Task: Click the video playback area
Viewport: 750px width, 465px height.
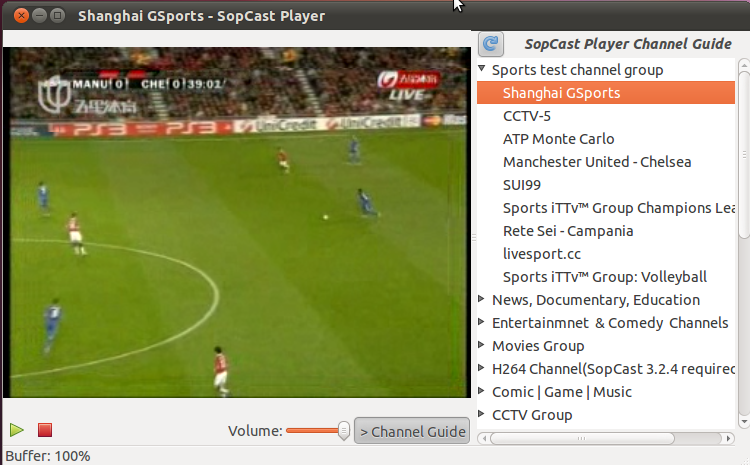Action: pyautogui.click(x=237, y=222)
